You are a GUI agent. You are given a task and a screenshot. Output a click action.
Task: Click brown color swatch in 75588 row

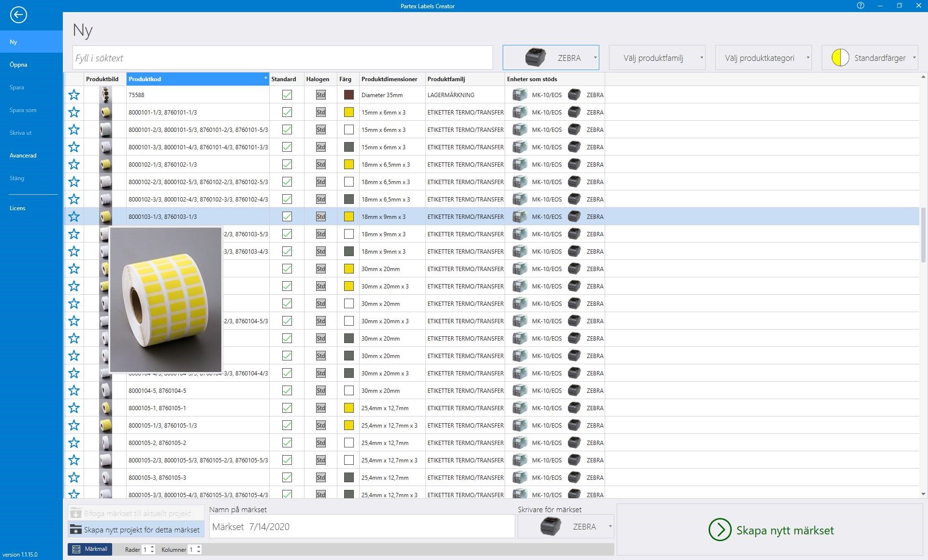(348, 95)
